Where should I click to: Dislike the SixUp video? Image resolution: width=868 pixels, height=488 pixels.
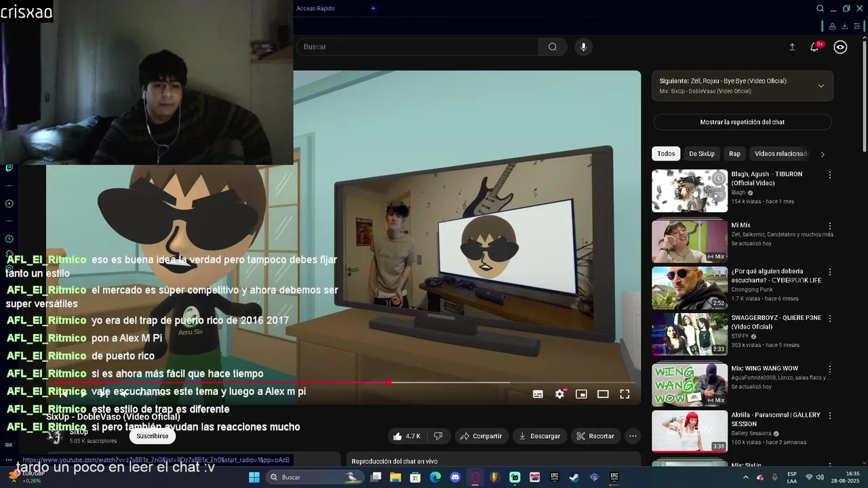tap(438, 436)
